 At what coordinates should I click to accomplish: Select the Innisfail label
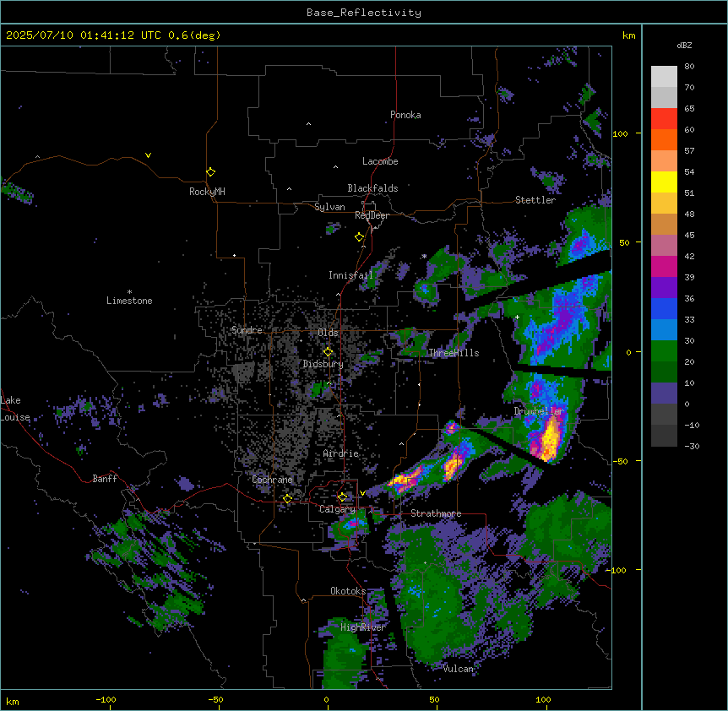[x=350, y=275]
